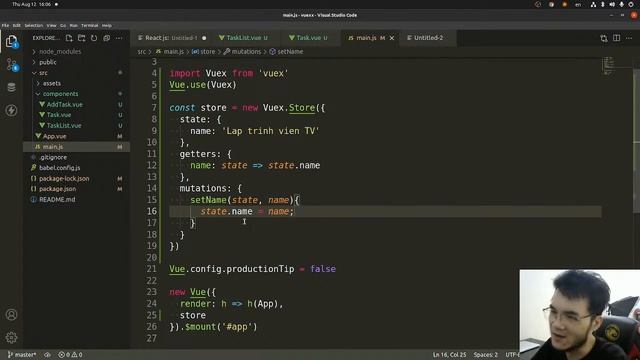Screen dimensions: 640x360
Task: Open README.md file
Action: [x=57, y=200]
